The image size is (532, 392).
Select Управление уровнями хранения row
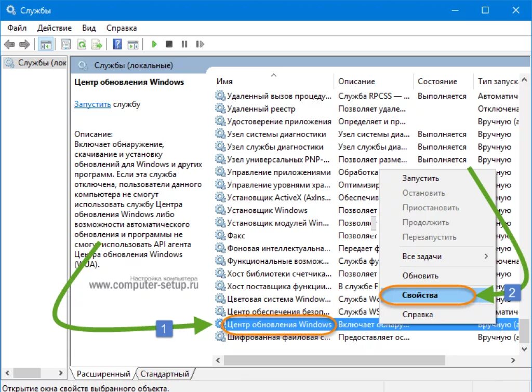pos(297,185)
